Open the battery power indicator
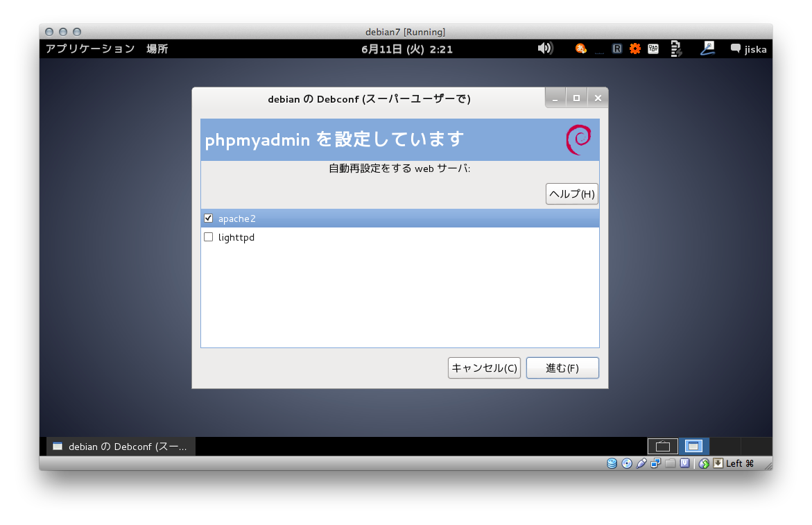The width and height of the screenshot is (812, 525). [x=676, y=49]
